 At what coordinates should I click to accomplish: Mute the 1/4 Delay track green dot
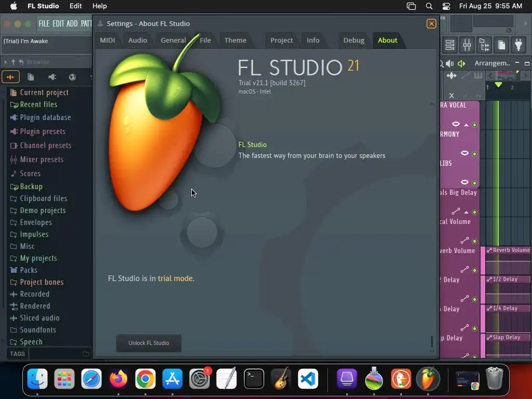[x=475, y=329]
